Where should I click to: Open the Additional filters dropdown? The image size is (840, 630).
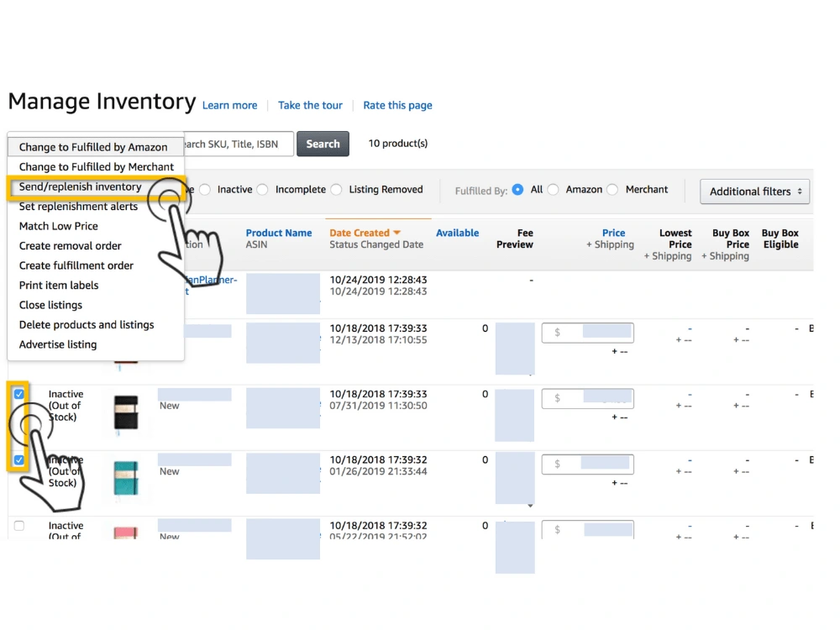tap(755, 192)
